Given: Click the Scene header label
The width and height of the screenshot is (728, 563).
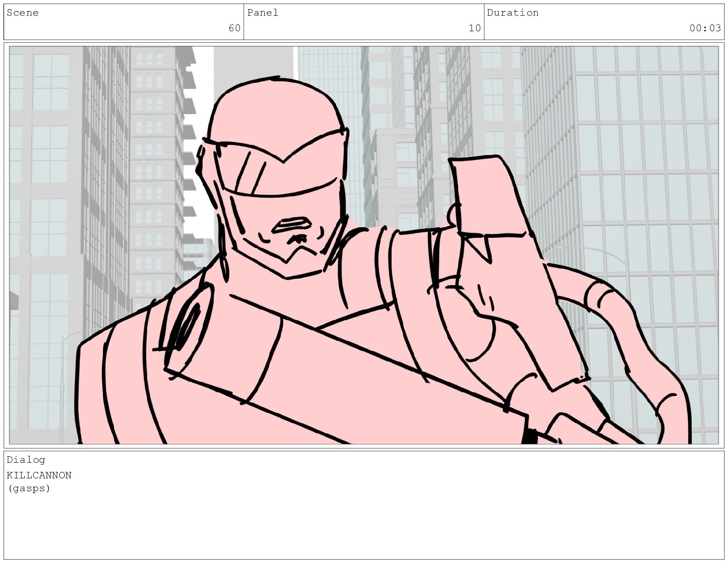Looking at the screenshot, I should 23,13.
